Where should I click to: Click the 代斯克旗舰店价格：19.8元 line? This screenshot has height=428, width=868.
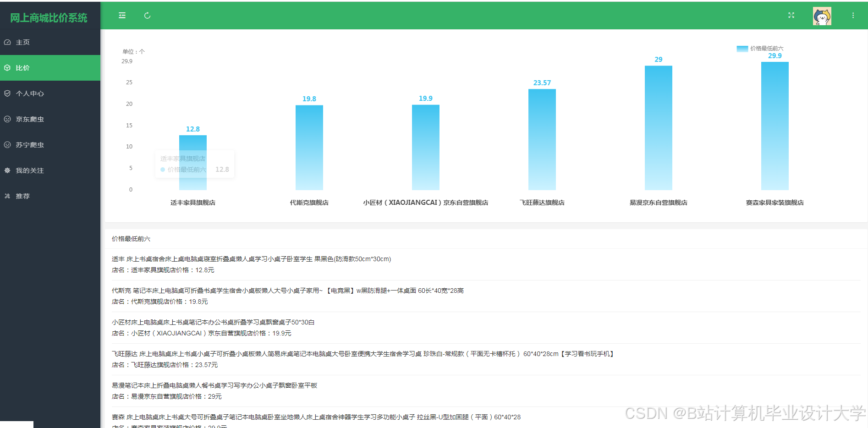pos(159,302)
